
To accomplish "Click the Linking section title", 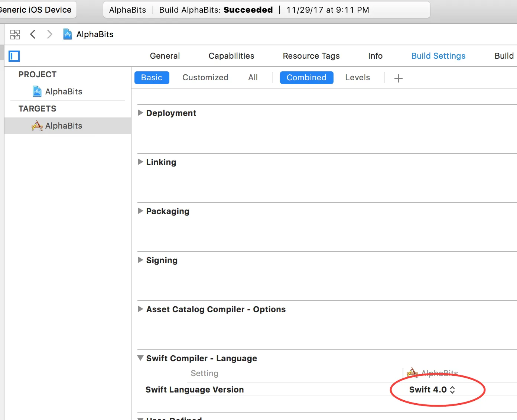I will 161,162.
